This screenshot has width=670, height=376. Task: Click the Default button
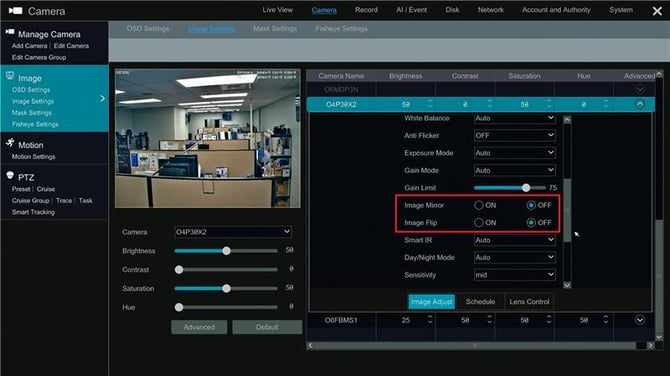click(x=267, y=327)
